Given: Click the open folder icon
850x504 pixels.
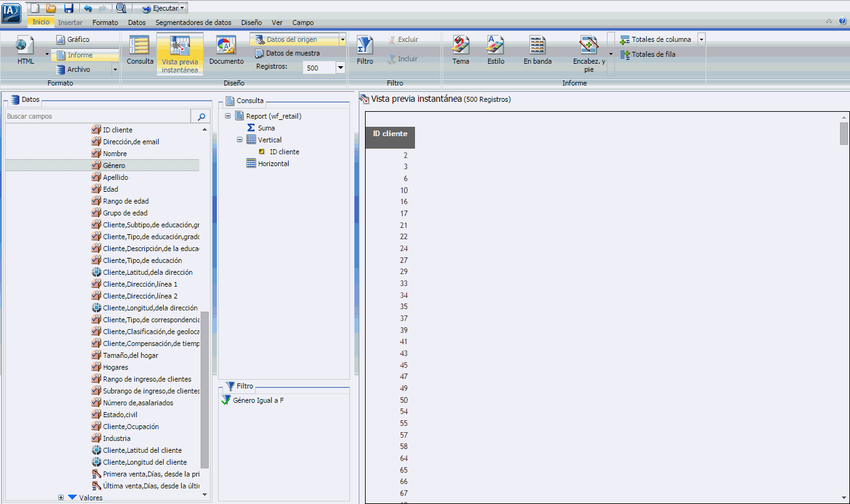Looking at the screenshot, I should click(51, 8).
